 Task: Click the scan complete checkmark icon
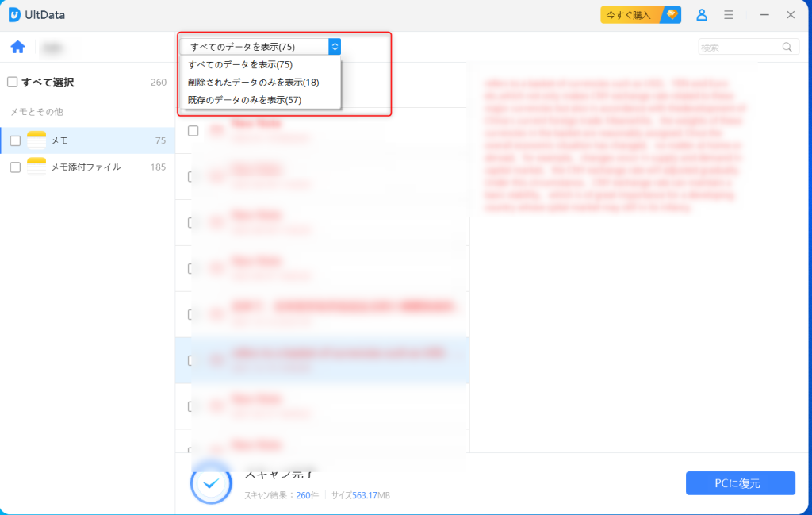click(211, 483)
